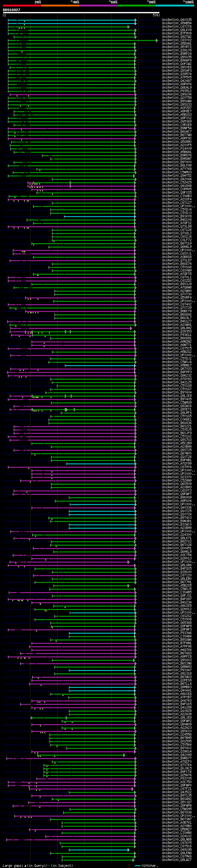Select hit label UniRef100_A2PZD7
The image size is (197, 868).
pyautogui.click(x=177, y=108)
